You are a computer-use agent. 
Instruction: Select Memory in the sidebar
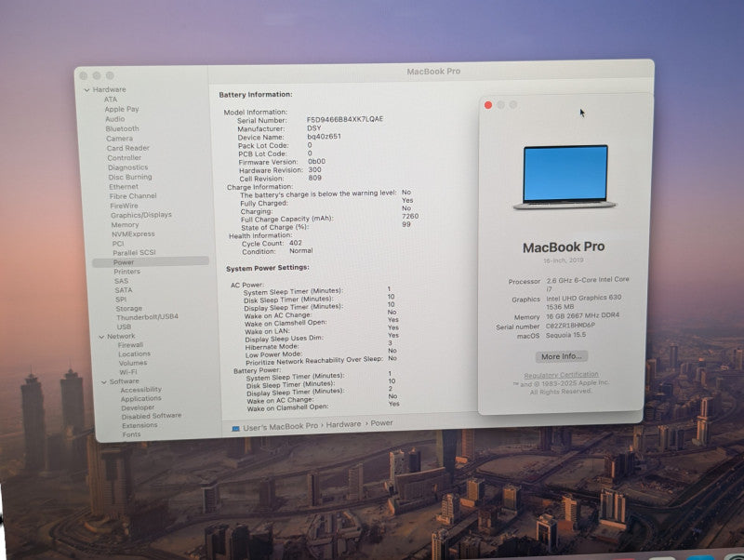coord(126,224)
